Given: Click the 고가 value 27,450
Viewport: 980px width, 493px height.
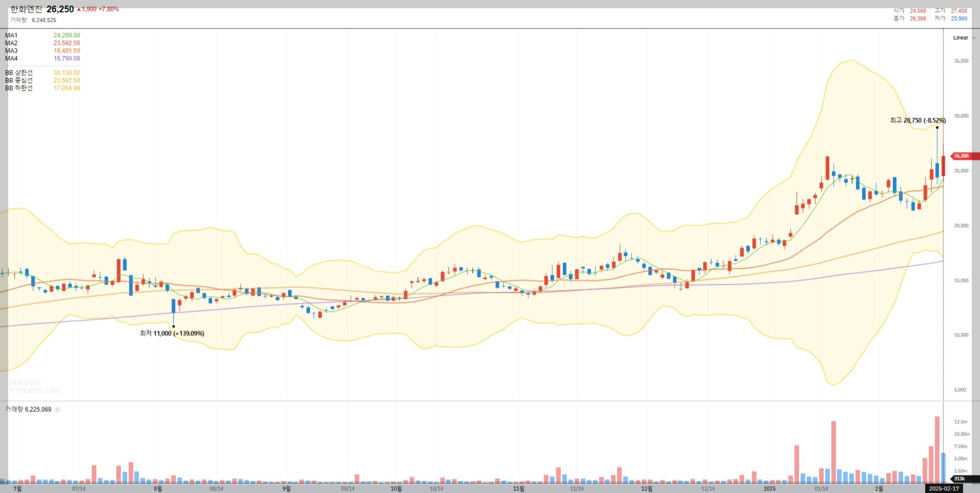Looking at the screenshot, I should coord(959,11).
